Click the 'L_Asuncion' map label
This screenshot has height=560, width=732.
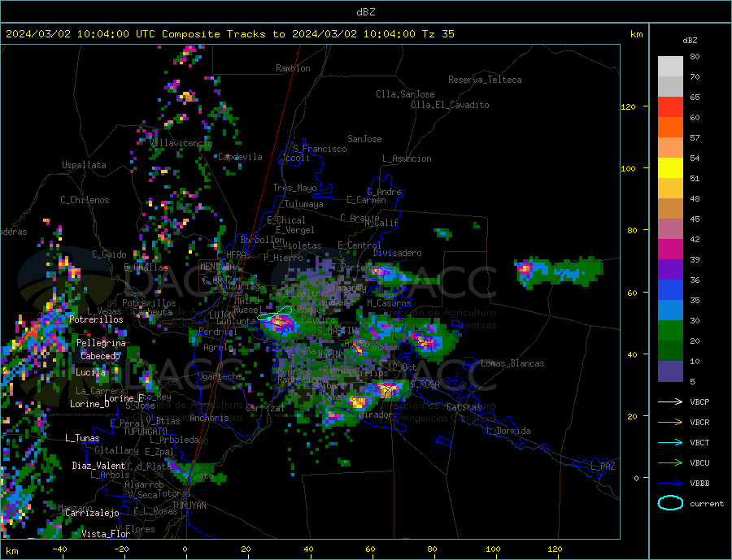(407, 158)
